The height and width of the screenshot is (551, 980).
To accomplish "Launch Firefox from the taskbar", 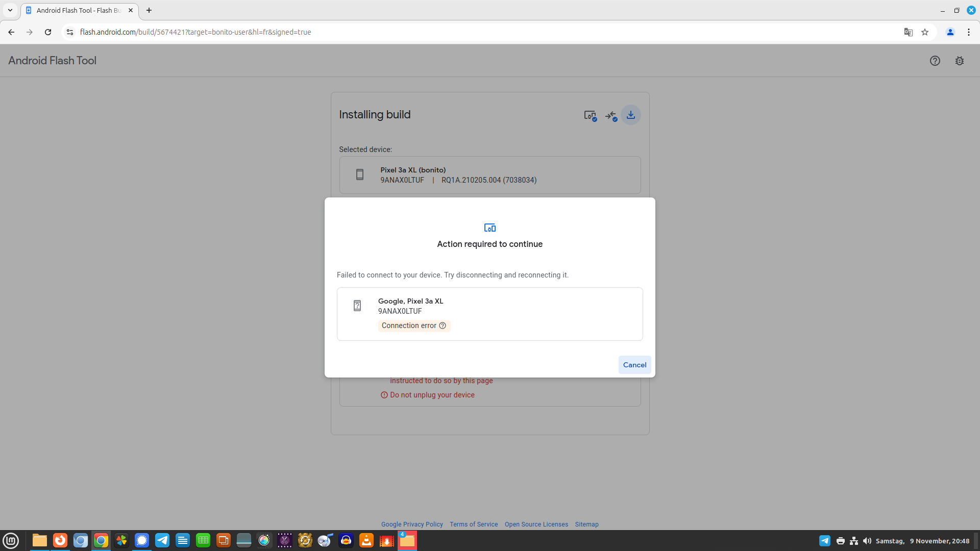I will coord(60,540).
